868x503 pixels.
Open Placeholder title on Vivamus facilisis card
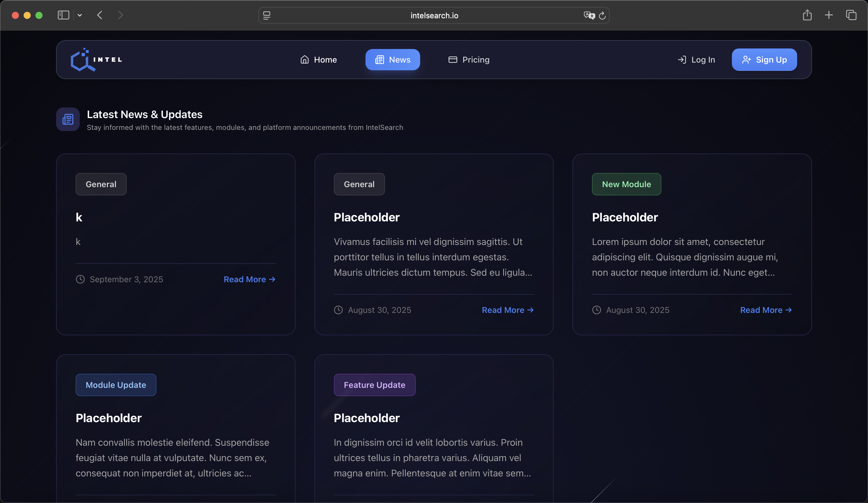(x=366, y=217)
